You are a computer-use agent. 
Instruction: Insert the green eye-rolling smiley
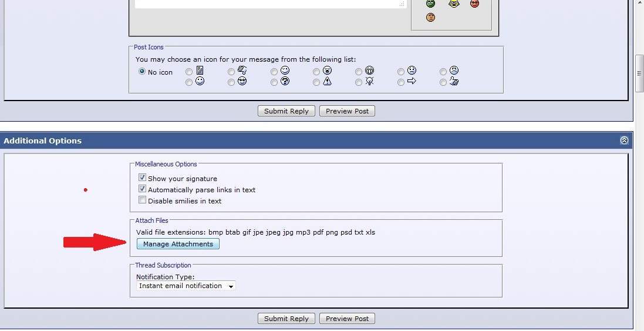pyautogui.click(x=430, y=4)
